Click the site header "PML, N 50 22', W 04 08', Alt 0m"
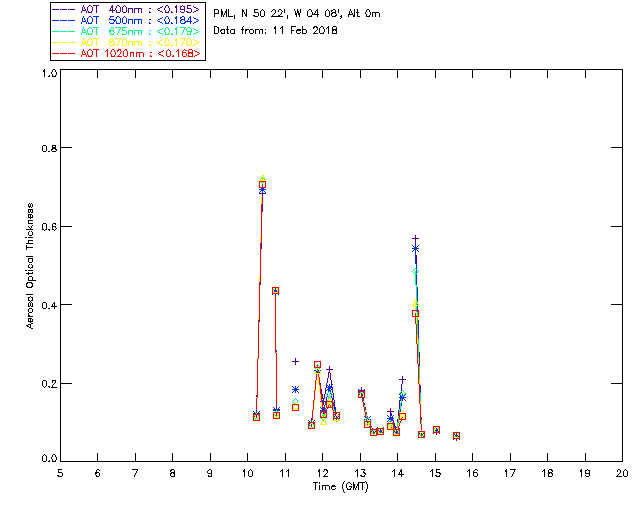The height and width of the screenshot is (512, 640). pos(297,14)
